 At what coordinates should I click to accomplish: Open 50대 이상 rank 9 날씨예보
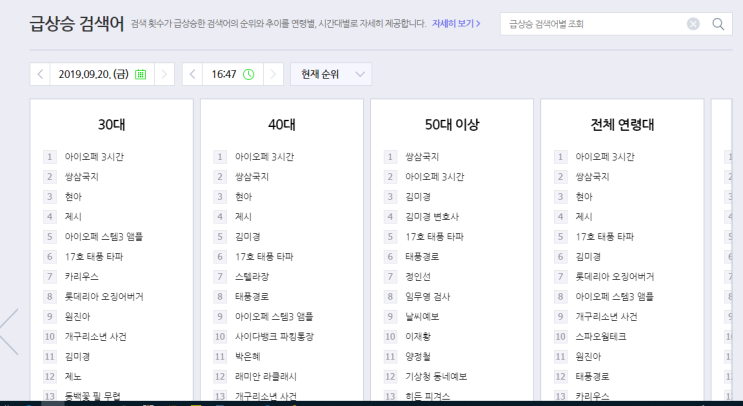click(x=422, y=316)
